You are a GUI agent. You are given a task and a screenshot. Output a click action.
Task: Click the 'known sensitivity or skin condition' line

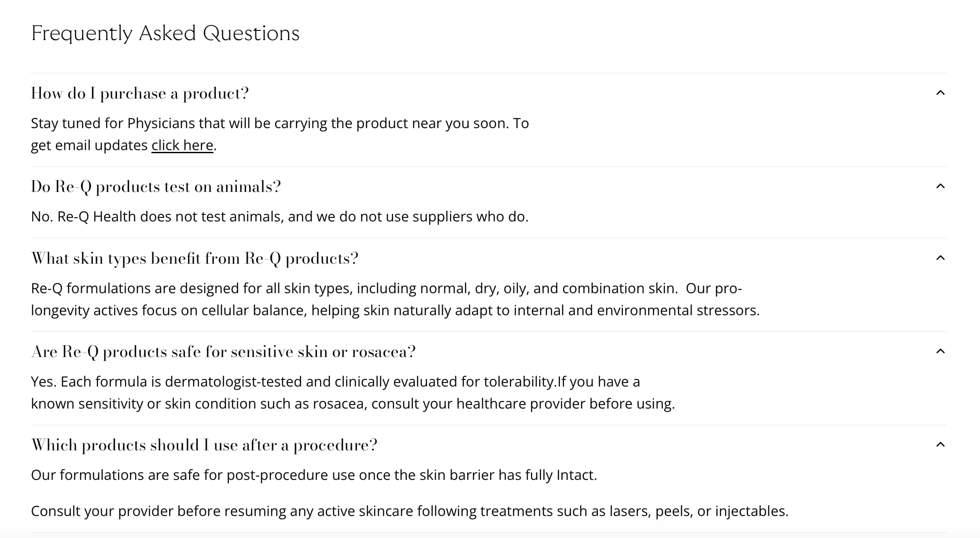tap(353, 404)
